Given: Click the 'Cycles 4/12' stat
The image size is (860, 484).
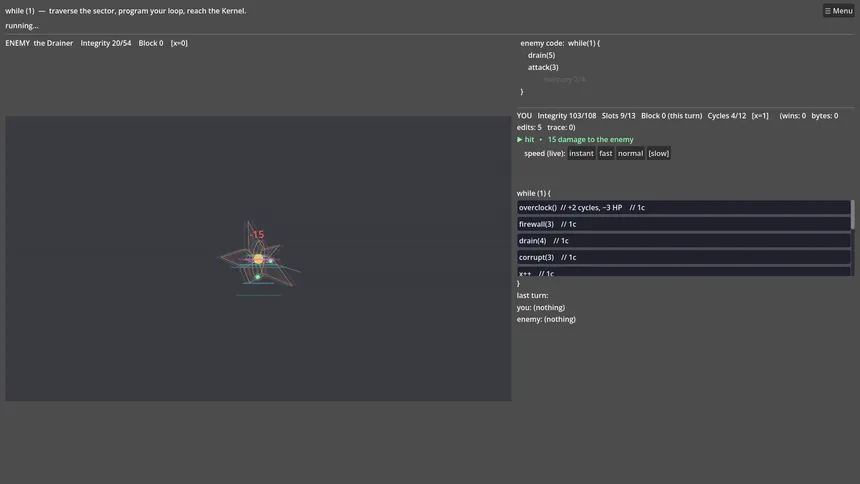Looking at the screenshot, I should click(727, 116).
